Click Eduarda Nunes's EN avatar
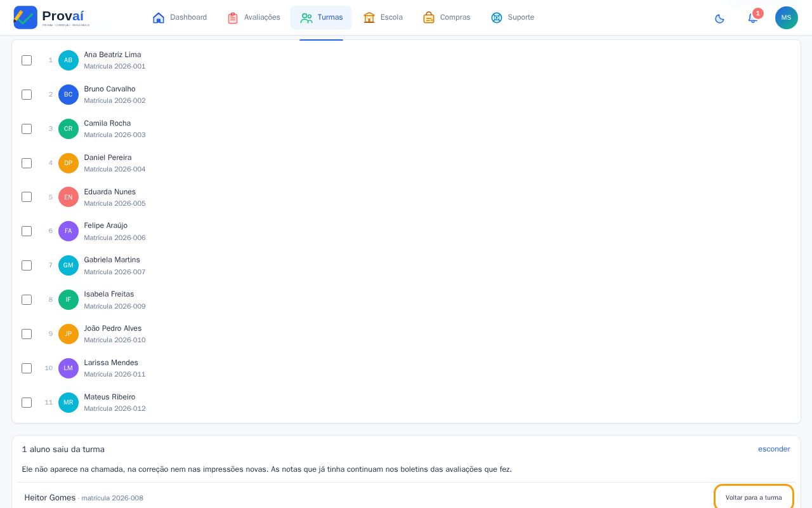The width and height of the screenshot is (812, 508). 69,197
